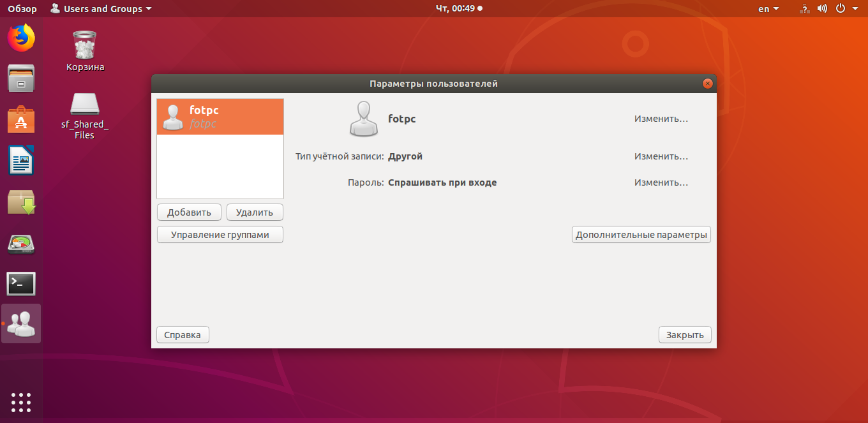The height and width of the screenshot is (423, 868).
Task: Open Дополнительные параметры for advanced settings
Action: click(x=641, y=234)
